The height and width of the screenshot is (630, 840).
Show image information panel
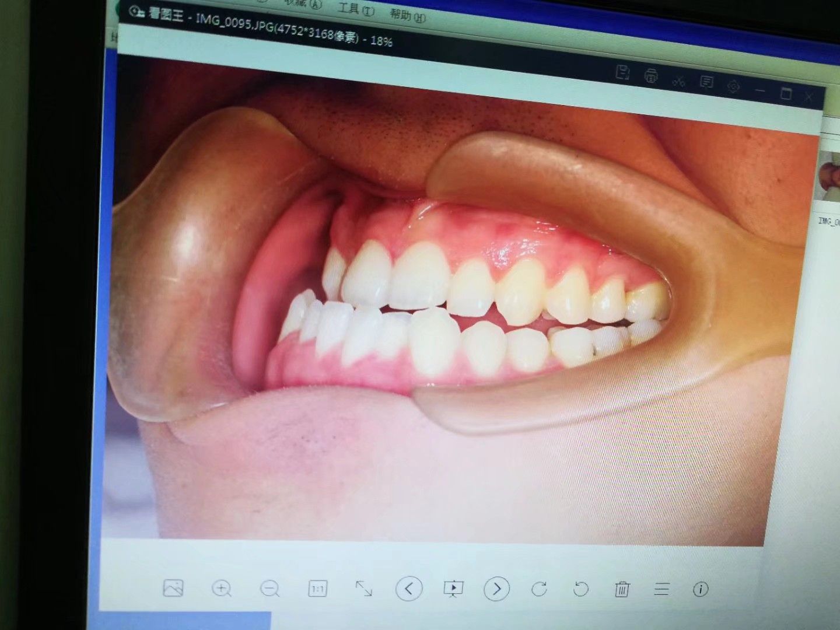click(x=701, y=589)
